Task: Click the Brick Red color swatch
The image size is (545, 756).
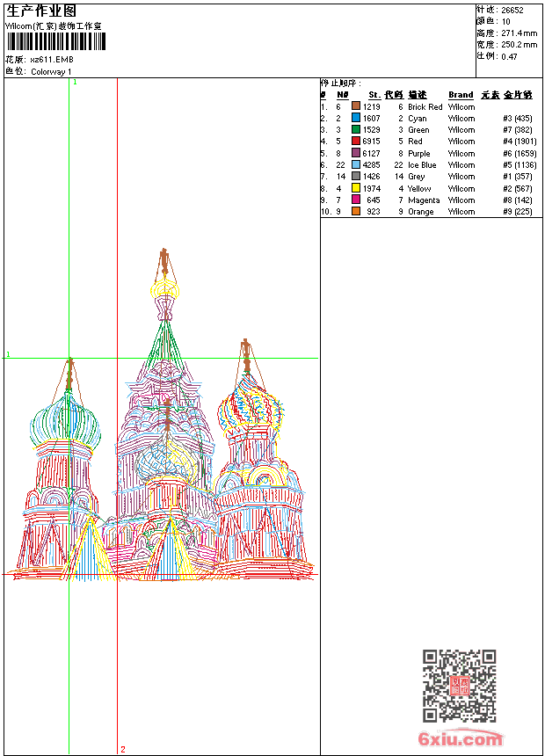Action: point(356,106)
